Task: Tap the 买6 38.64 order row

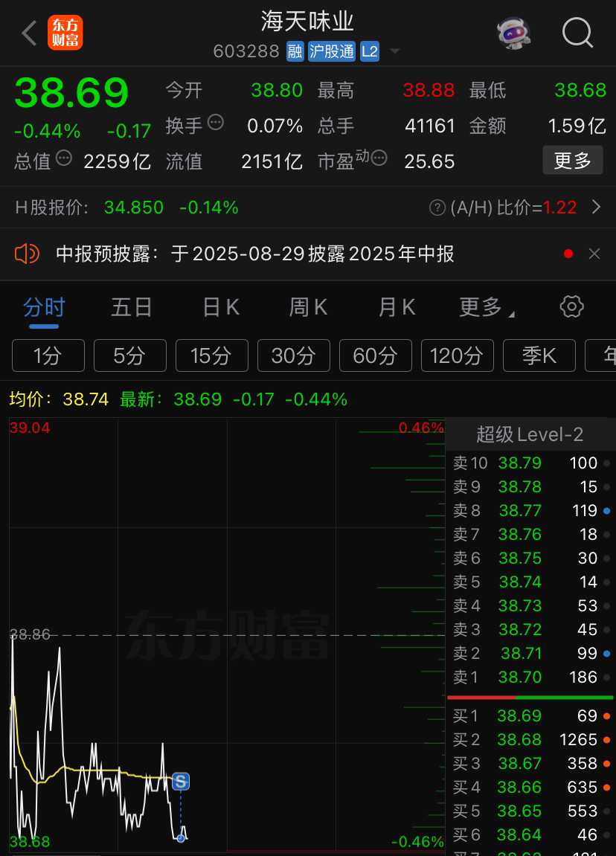Action: pyautogui.click(x=530, y=834)
